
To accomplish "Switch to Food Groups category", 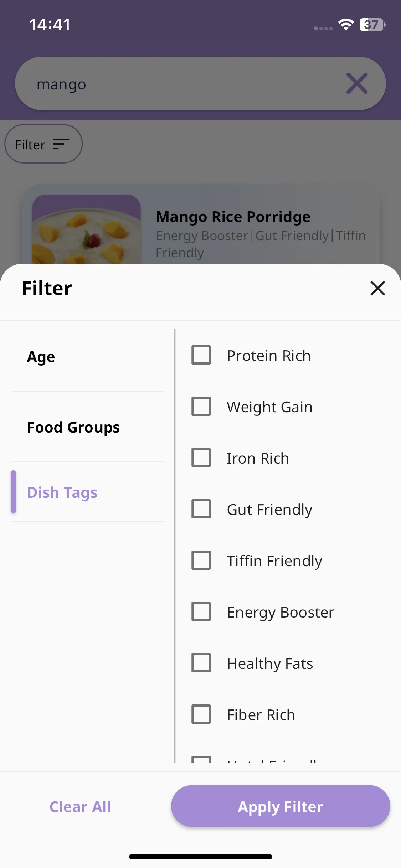I will click(87, 427).
